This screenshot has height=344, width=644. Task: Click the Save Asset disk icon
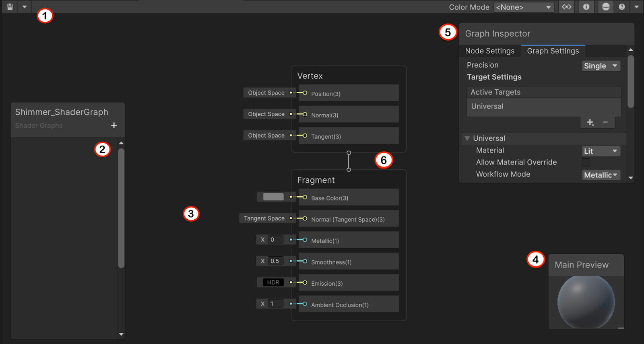click(x=10, y=7)
